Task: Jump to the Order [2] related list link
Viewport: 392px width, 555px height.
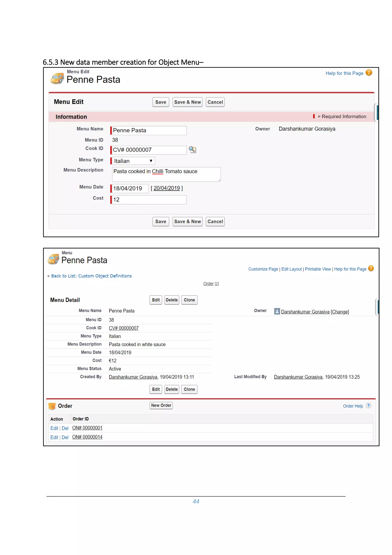Action: [x=211, y=284]
